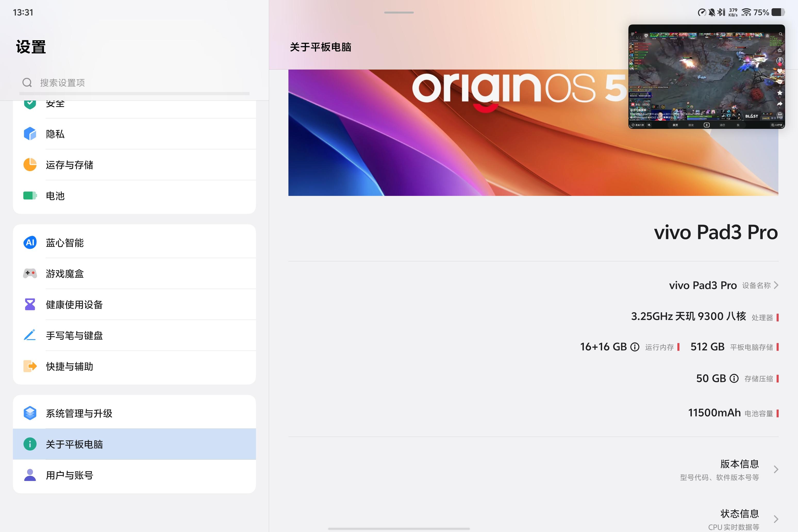Open 版本信息 version info arrow
The height and width of the screenshot is (532, 798).
(776, 470)
